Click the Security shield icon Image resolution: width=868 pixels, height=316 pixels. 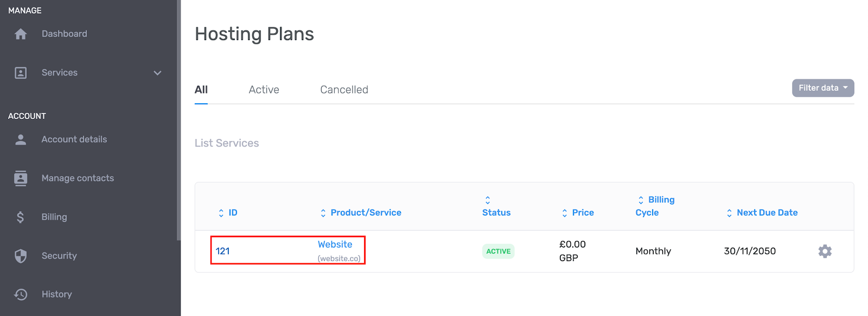coord(21,256)
